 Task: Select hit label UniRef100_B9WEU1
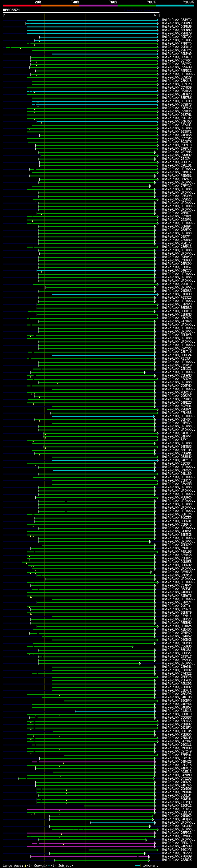(177, 799)
